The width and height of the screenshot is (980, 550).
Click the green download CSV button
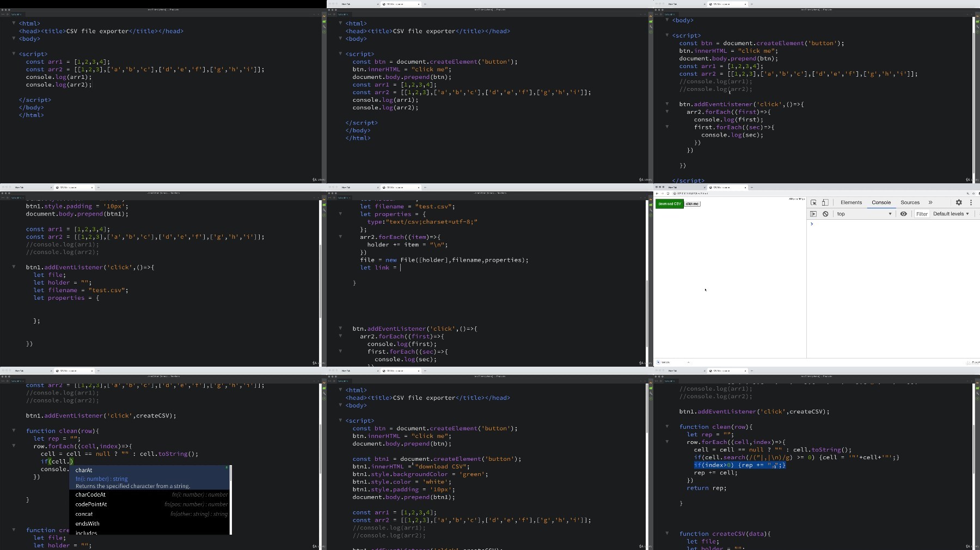670,203
